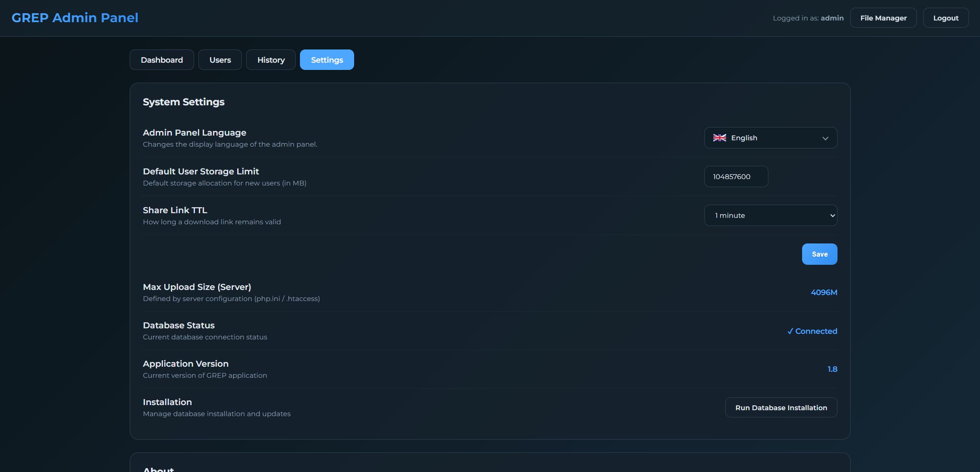Viewport: 980px width, 472px height.
Task: Open the Users tab
Action: point(220,60)
